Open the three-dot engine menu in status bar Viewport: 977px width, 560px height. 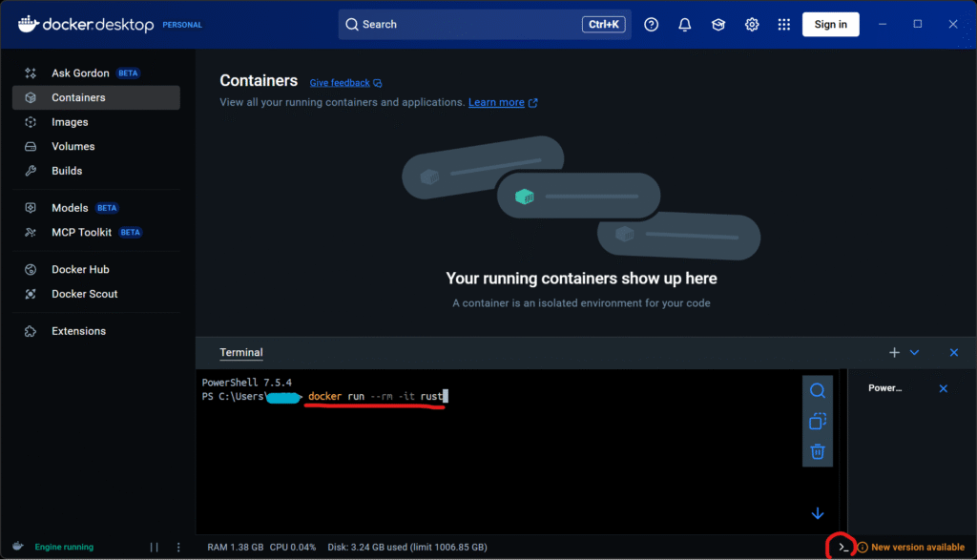(178, 548)
